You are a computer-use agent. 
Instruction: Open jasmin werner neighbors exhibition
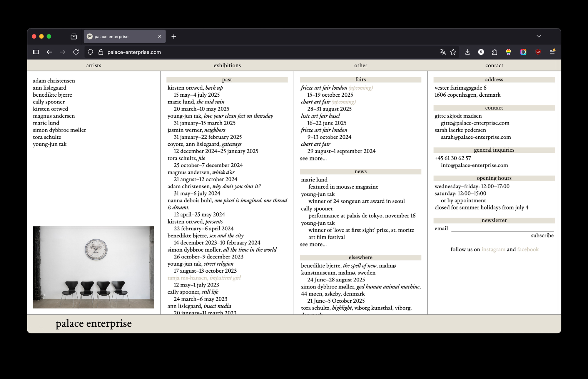tap(196, 130)
